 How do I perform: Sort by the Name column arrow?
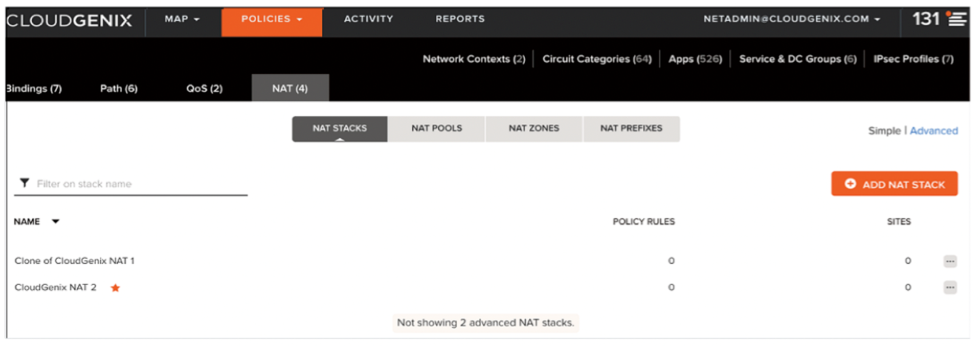pos(56,221)
